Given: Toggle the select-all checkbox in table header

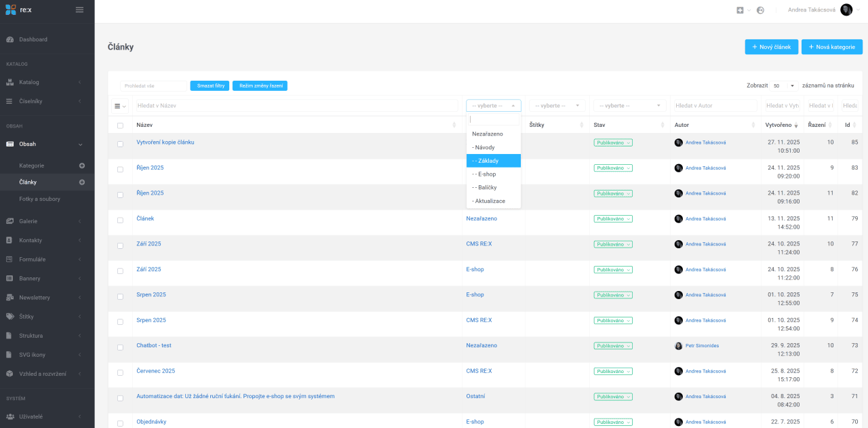Looking at the screenshot, I should coord(120,125).
